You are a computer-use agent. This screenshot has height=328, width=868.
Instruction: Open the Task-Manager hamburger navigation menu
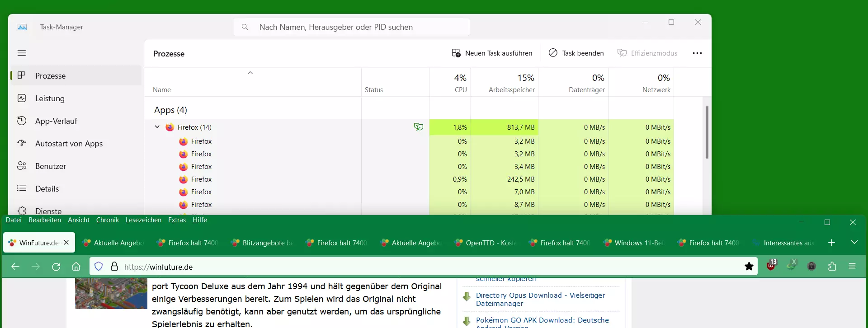[22, 53]
